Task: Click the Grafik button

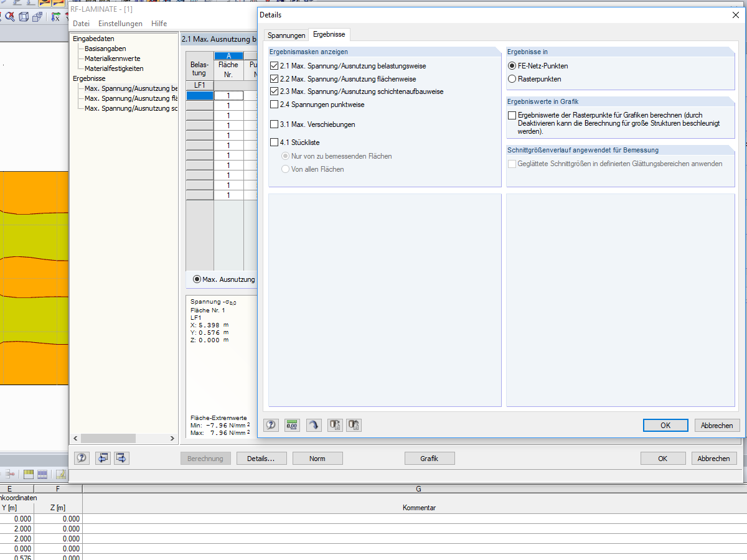Action: click(430, 459)
